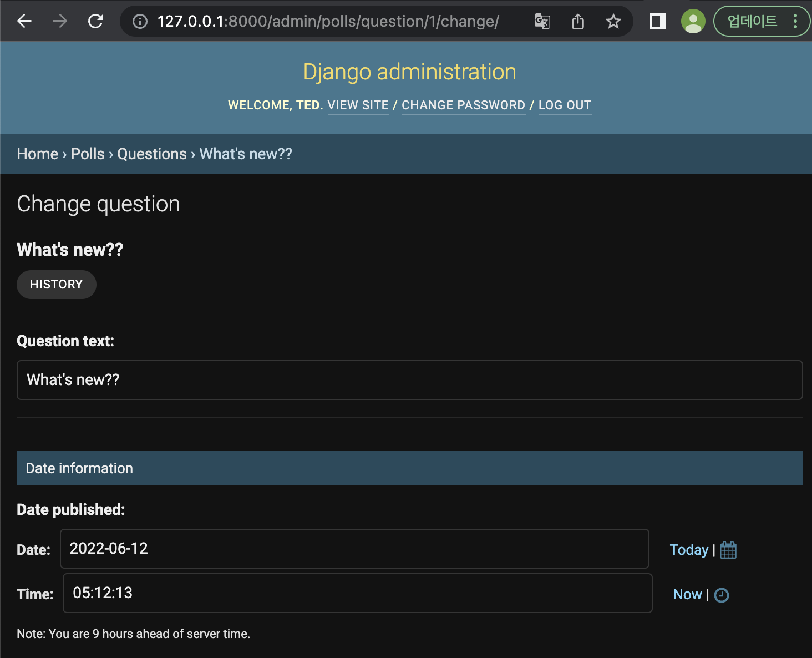Image resolution: width=812 pixels, height=658 pixels.
Task: Click the browser back arrow
Action: 24,21
